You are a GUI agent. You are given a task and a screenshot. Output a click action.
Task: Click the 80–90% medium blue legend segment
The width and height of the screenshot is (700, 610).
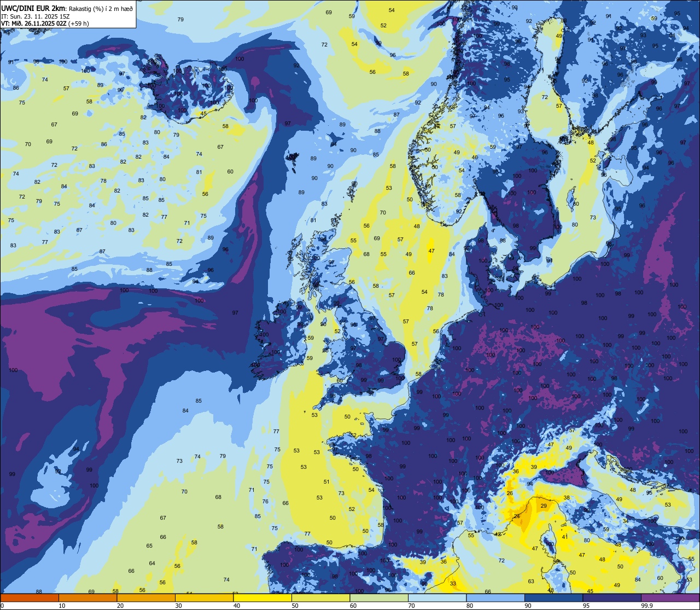[x=495, y=597]
